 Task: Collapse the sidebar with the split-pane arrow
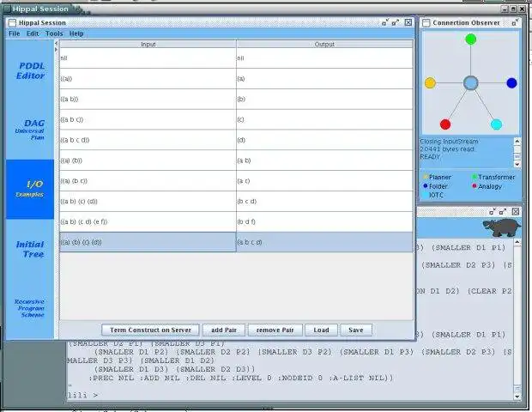coord(57,44)
